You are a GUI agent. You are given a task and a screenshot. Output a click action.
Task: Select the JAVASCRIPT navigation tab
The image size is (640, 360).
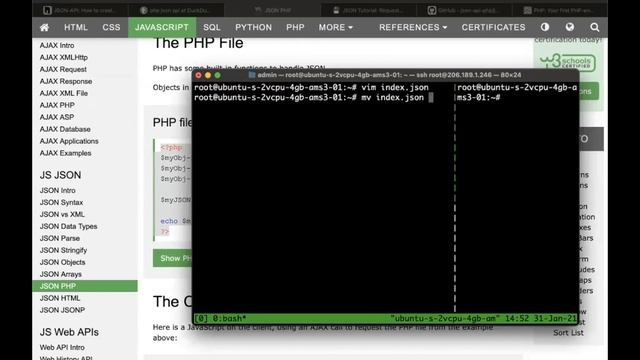(162, 27)
